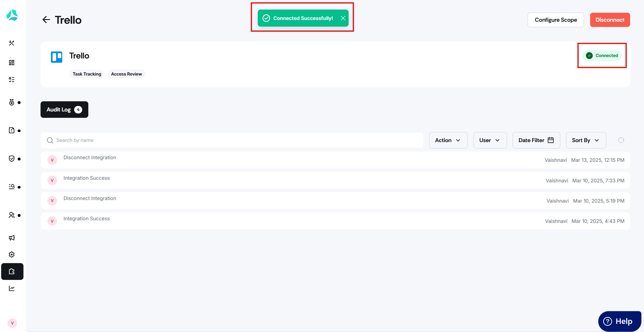Click the Task Tracking tag
The width and height of the screenshot is (644, 332).
pos(87,74)
